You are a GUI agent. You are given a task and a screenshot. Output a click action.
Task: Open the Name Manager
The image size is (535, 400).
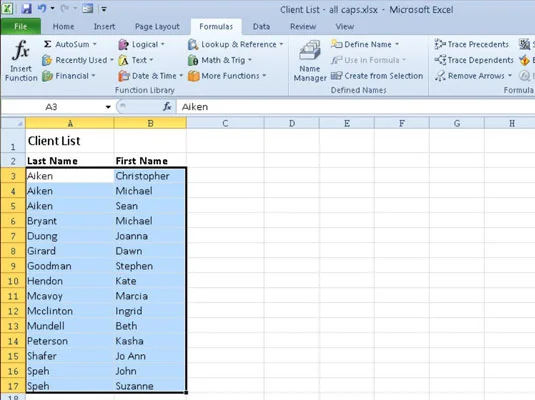point(310,61)
